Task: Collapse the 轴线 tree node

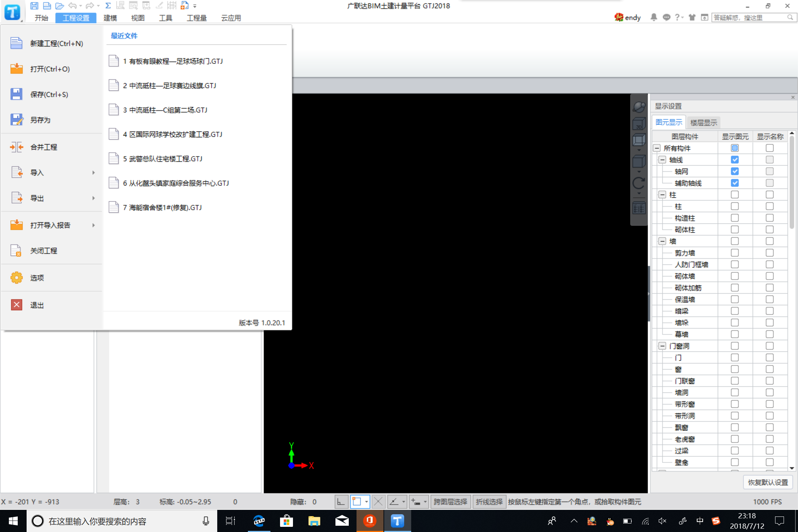Action: click(x=662, y=160)
